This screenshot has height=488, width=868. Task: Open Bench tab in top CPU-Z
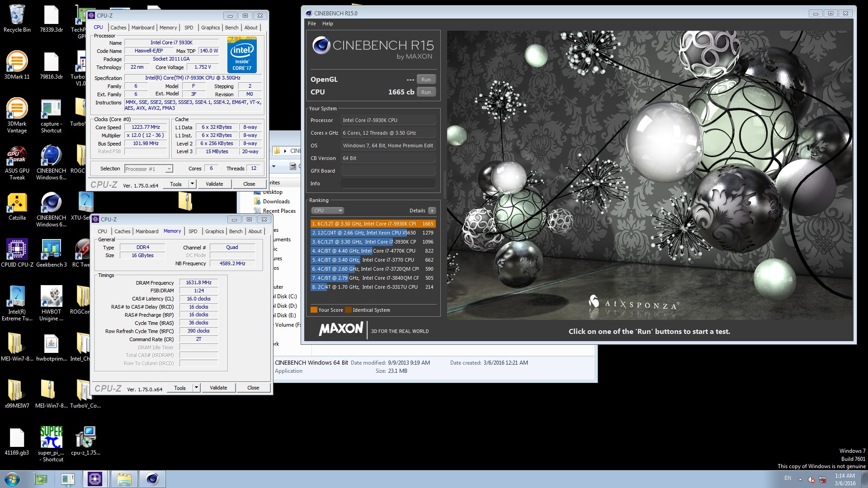[x=231, y=28]
